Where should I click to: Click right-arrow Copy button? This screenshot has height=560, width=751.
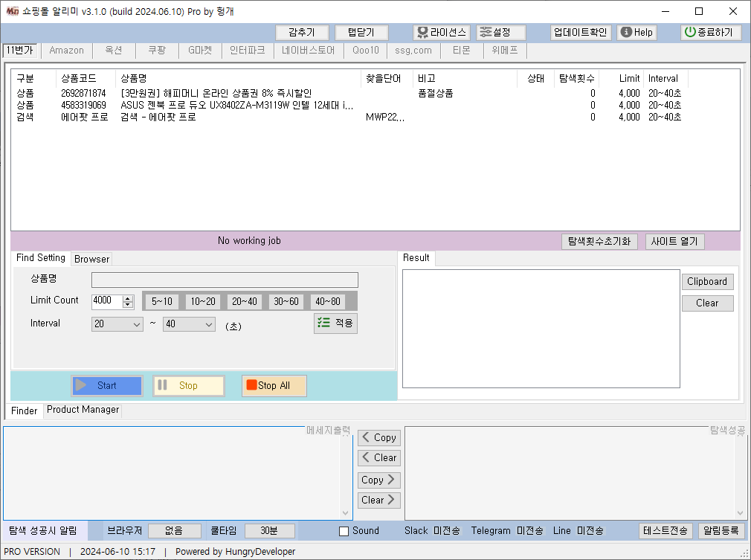(379, 480)
